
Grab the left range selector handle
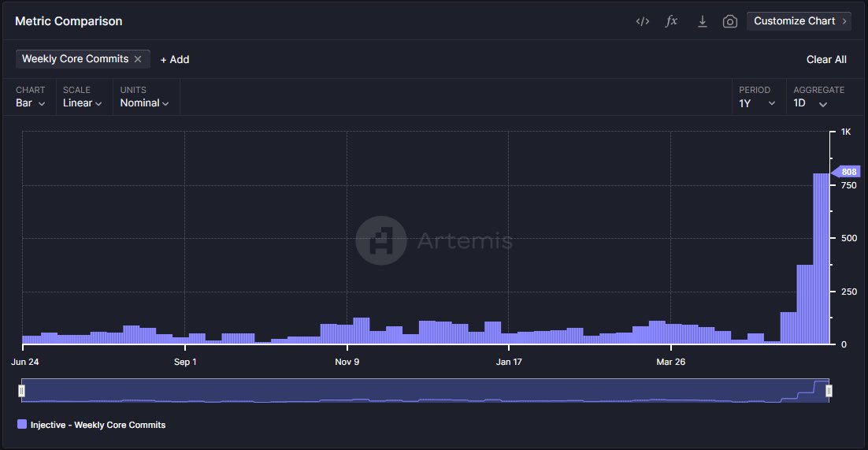[x=21, y=391]
